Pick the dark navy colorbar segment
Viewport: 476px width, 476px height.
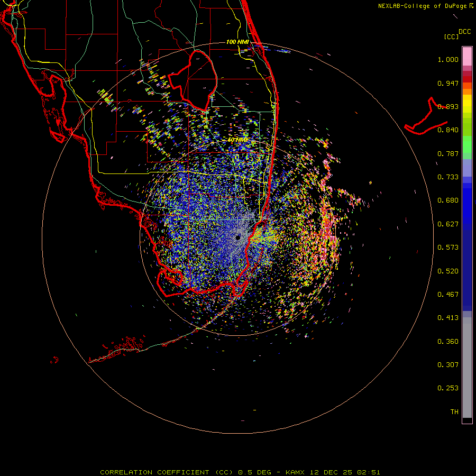click(x=467, y=268)
